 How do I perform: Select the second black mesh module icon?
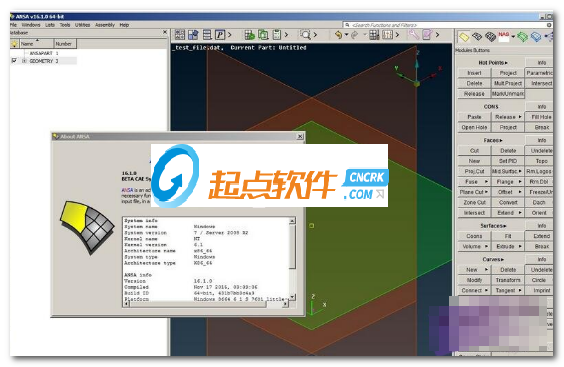click(x=477, y=36)
